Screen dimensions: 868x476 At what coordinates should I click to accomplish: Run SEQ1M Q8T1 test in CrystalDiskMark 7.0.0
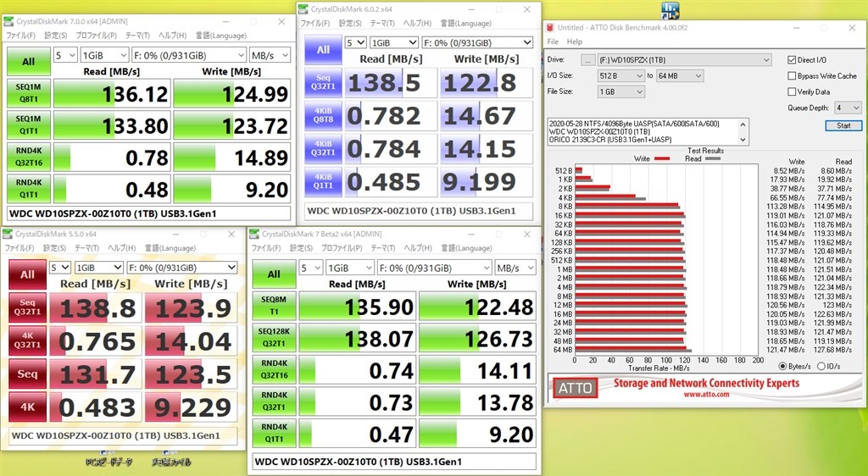[x=28, y=93]
